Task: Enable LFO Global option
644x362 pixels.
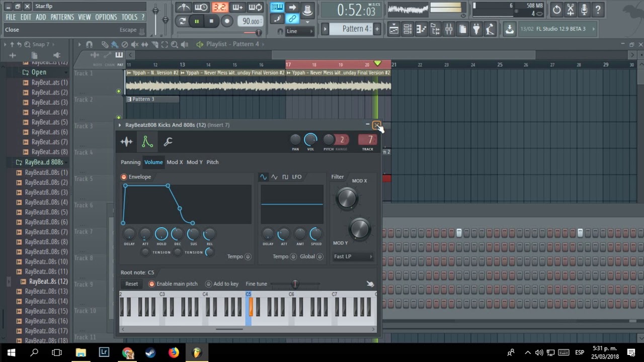Action: [320, 256]
